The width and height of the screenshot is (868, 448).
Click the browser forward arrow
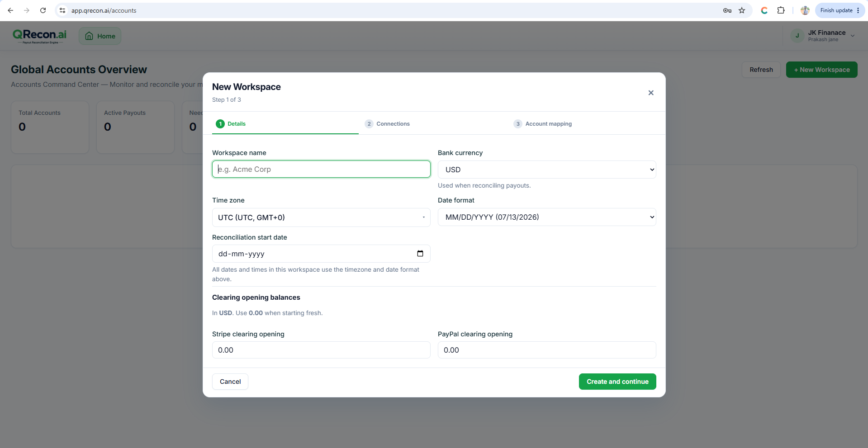coord(27,10)
